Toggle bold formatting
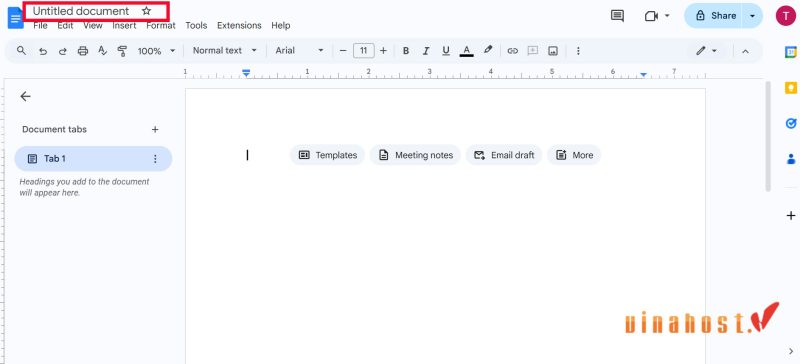This screenshot has height=364, width=800. [406, 51]
